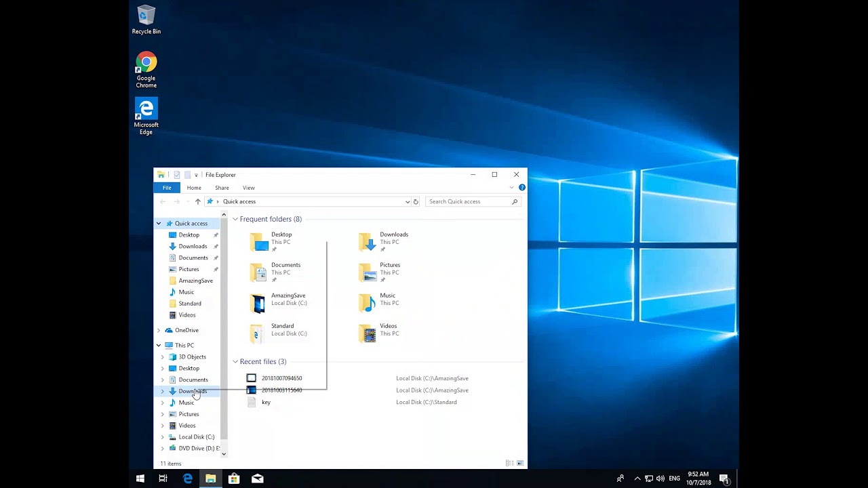This screenshot has width=868, height=488.
Task: Open File Explorer help icon
Action: tap(521, 188)
